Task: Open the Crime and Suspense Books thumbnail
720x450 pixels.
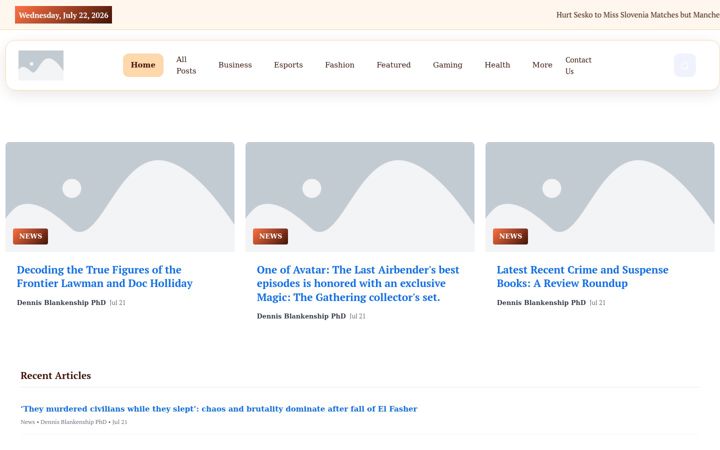Action: click(x=600, y=197)
